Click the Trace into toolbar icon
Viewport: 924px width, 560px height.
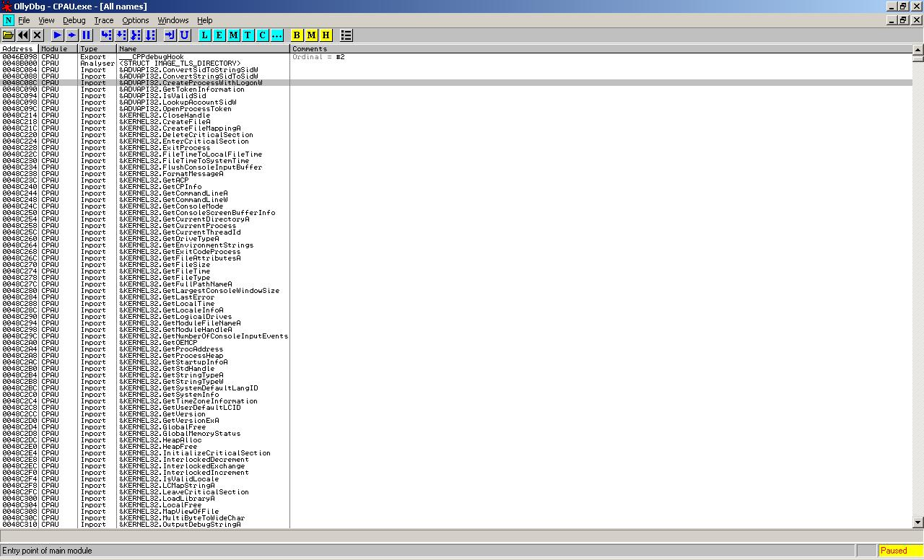136,35
